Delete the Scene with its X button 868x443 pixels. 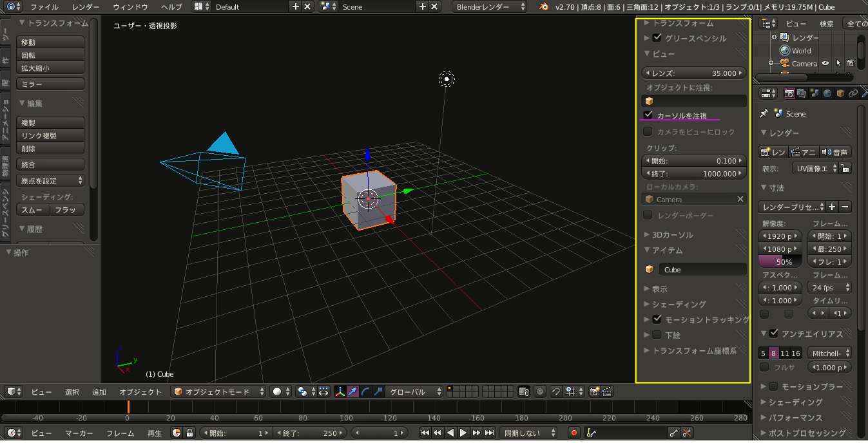434,6
